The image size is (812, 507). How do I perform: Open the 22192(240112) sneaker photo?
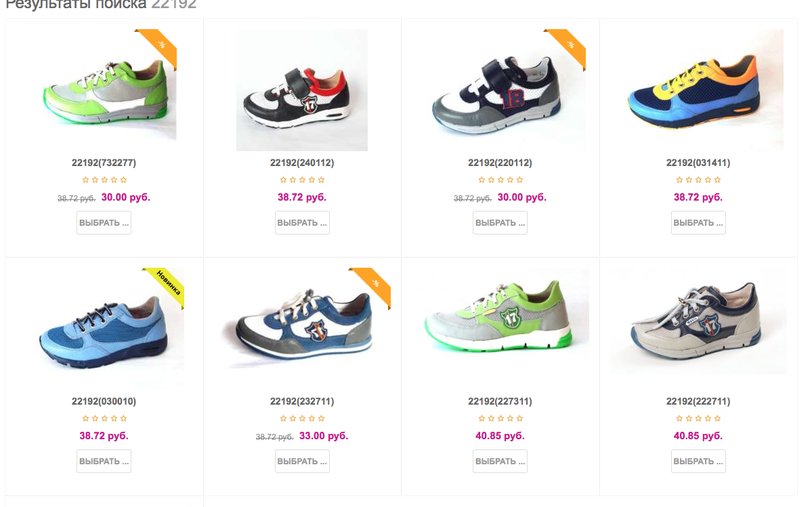tap(302, 89)
